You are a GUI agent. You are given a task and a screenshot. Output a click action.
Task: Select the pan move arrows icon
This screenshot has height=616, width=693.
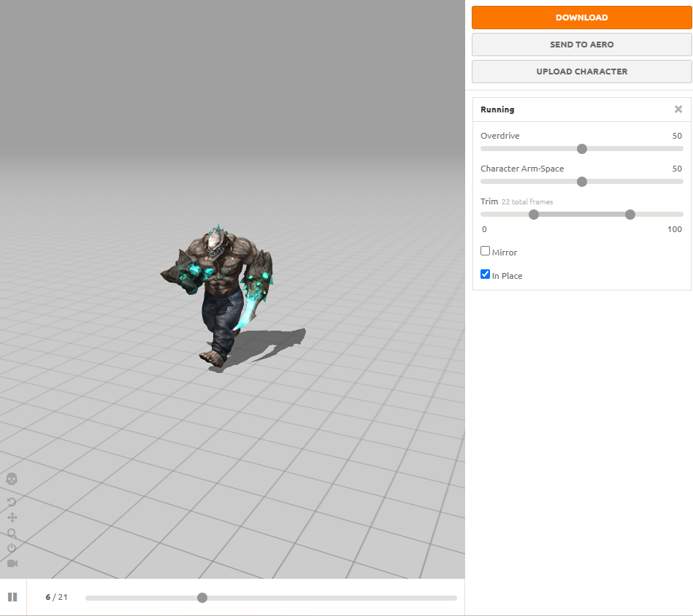(x=12, y=517)
